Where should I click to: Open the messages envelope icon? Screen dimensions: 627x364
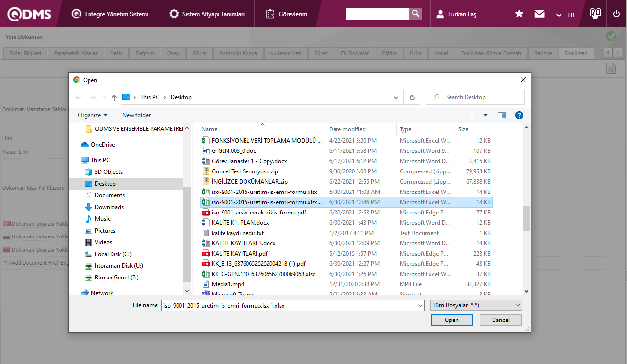click(x=539, y=14)
